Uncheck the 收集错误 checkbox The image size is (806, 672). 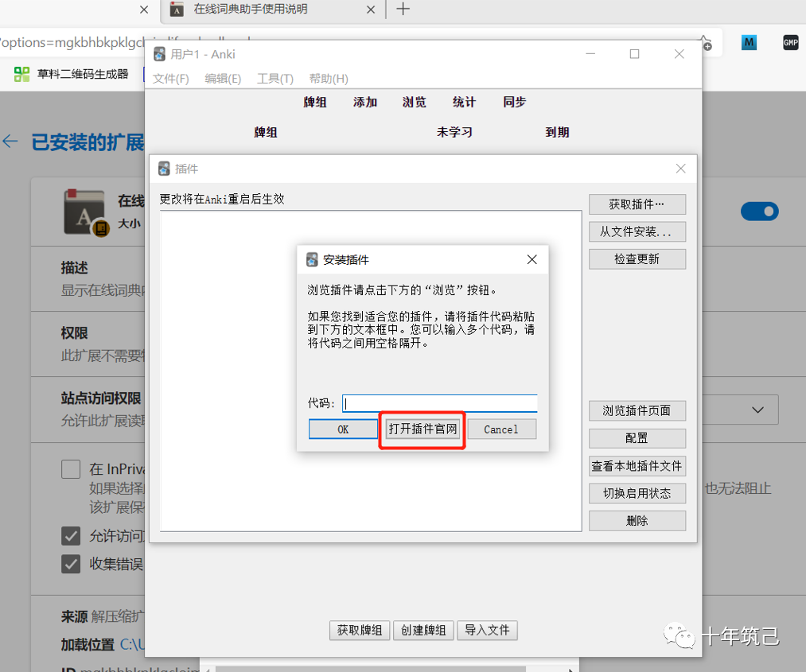click(71, 564)
